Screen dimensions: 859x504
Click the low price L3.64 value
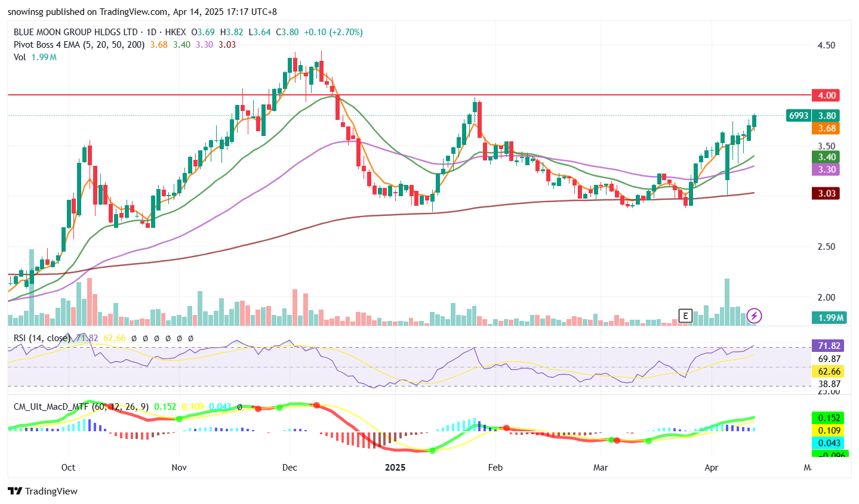tap(259, 32)
